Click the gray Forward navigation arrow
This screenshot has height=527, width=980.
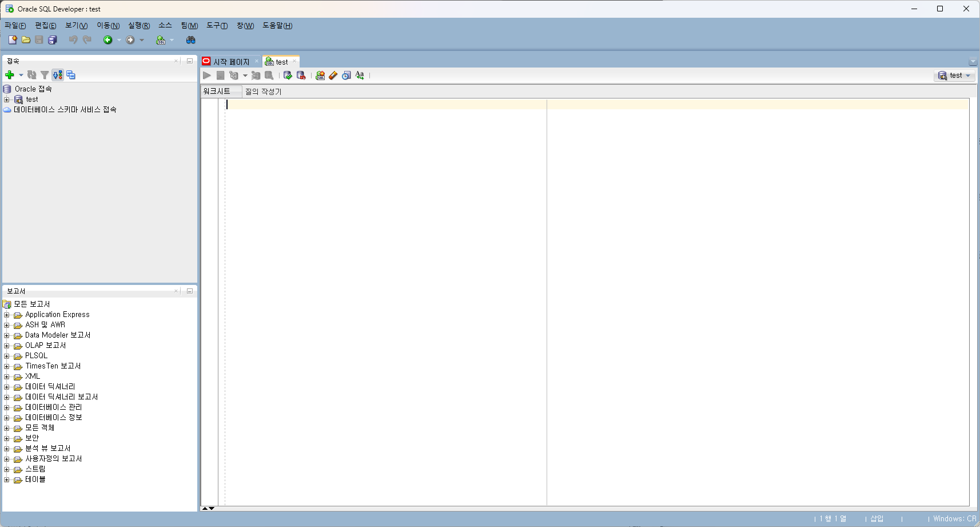click(130, 40)
